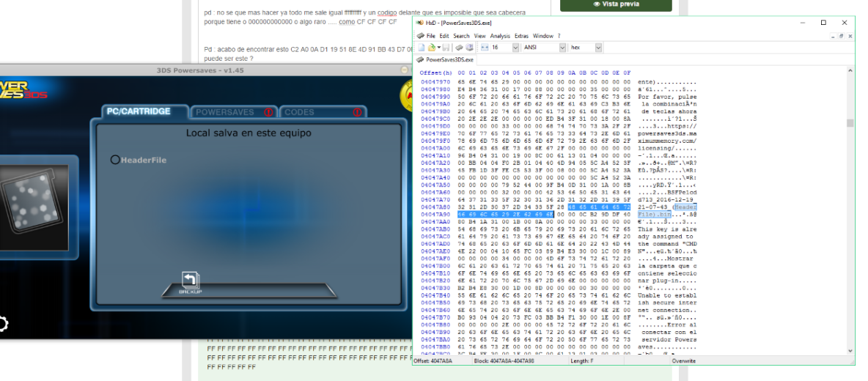Screen dimensions: 868x381
Task: Save the file with HxD disk icon
Action: point(446,48)
